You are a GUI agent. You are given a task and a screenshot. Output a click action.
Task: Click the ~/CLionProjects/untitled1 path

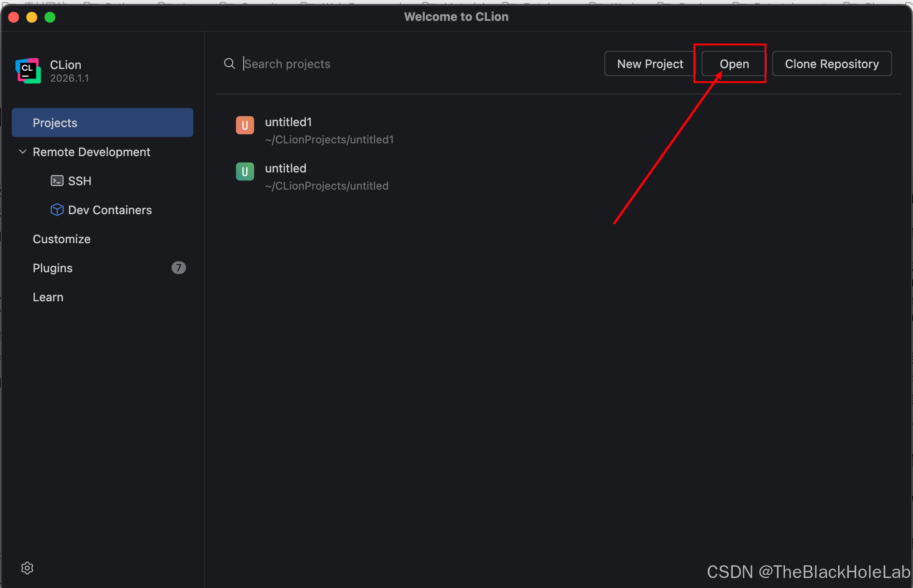329,140
